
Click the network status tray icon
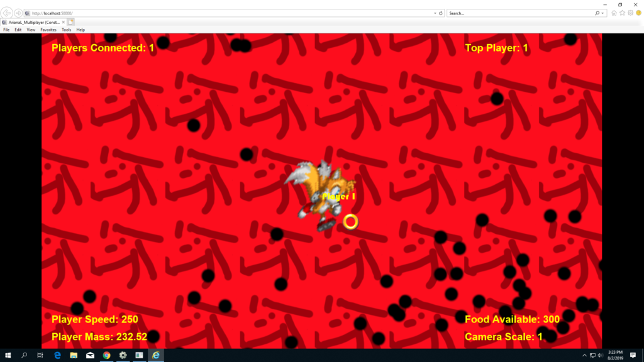(x=592, y=356)
